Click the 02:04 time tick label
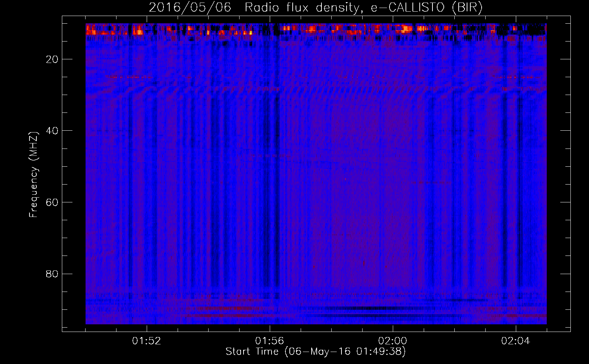The height and width of the screenshot is (364, 589). pyautogui.click(x=516, y=341)
